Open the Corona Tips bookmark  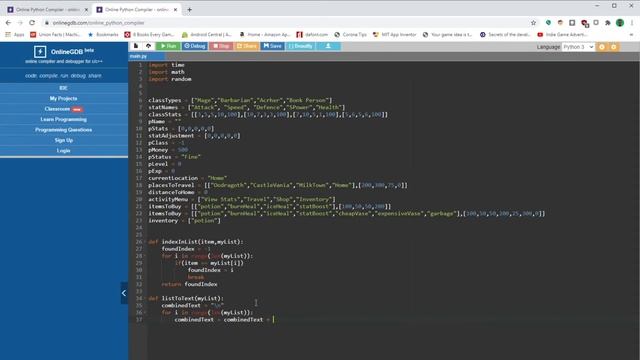tap(350, 35)
